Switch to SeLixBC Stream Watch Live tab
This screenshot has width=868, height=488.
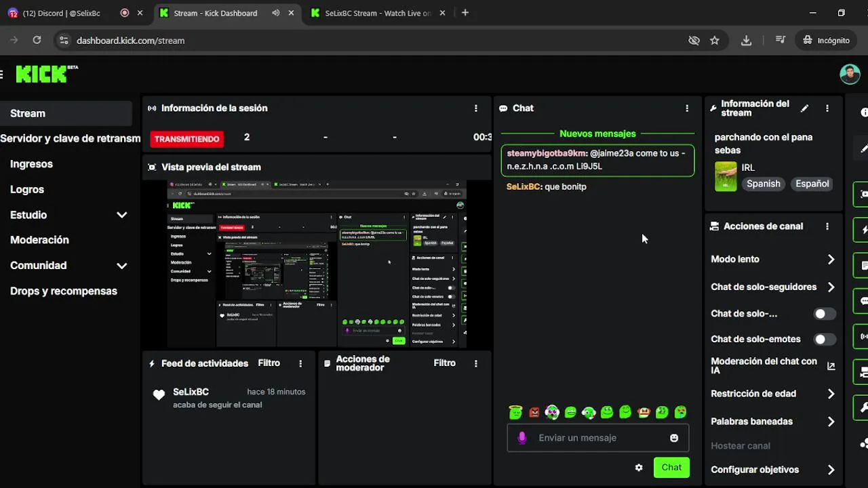(377, 13)
